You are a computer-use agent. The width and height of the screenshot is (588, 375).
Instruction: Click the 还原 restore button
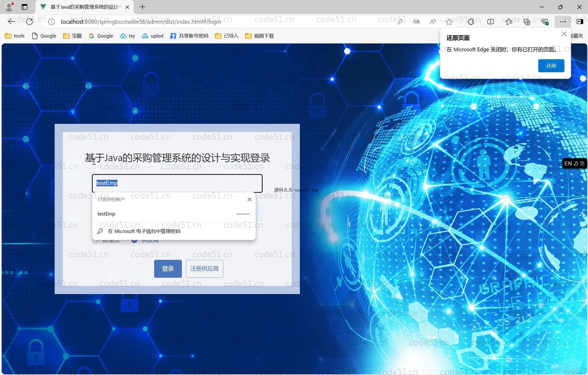click(x=551, y=66)
